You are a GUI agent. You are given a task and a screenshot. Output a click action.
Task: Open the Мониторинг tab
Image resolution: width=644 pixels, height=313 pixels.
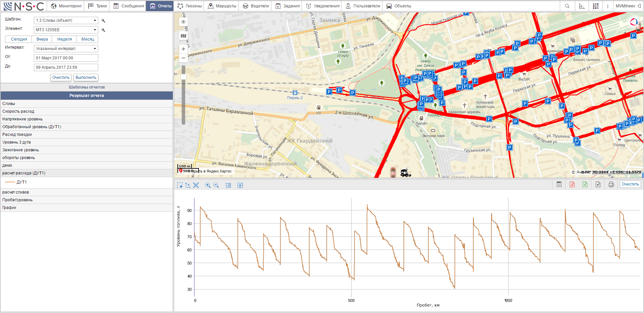pyautogui.click(x=66, y=6)
